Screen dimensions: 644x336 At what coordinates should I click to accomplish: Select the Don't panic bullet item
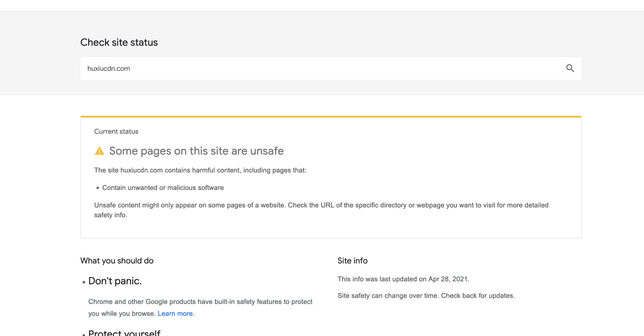coord(115,281)
